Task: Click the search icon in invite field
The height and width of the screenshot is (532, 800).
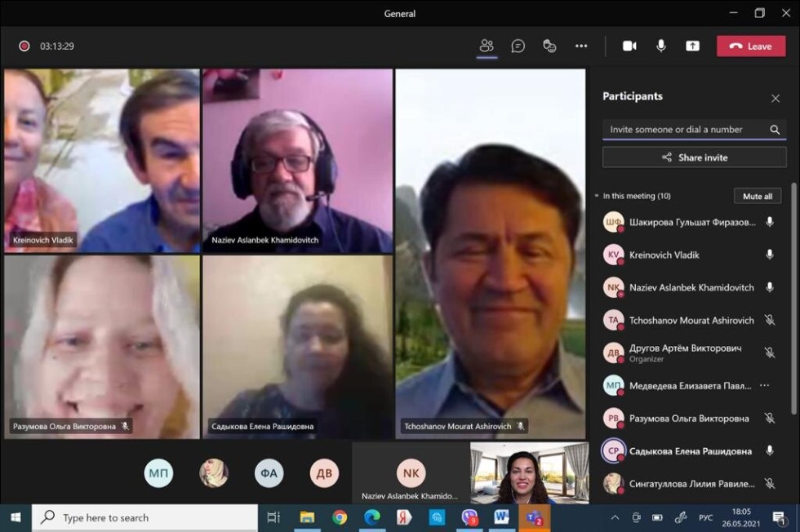Action: 775,130
